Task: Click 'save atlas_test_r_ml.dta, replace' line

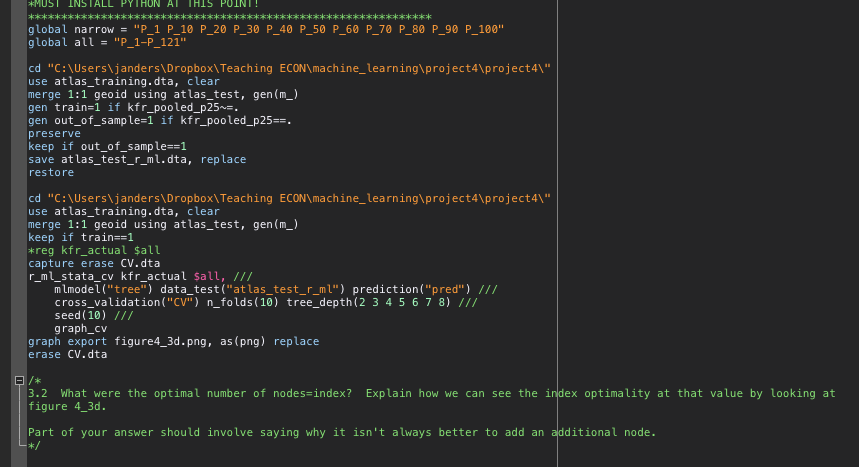Action: tap(137, 160)
